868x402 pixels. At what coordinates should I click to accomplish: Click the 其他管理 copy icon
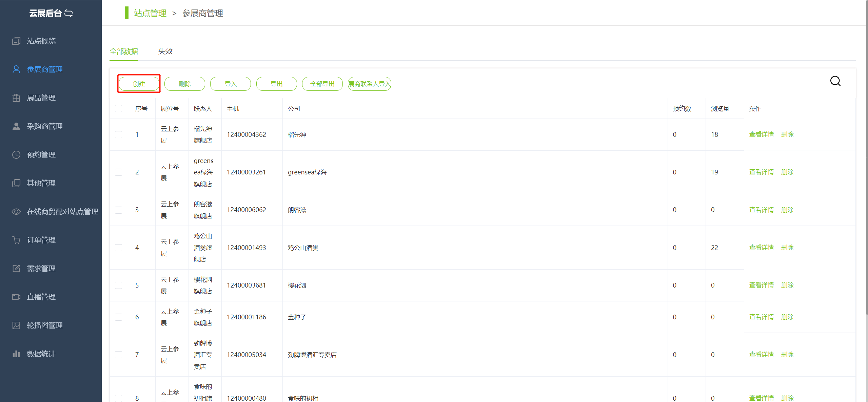[16, 183]
